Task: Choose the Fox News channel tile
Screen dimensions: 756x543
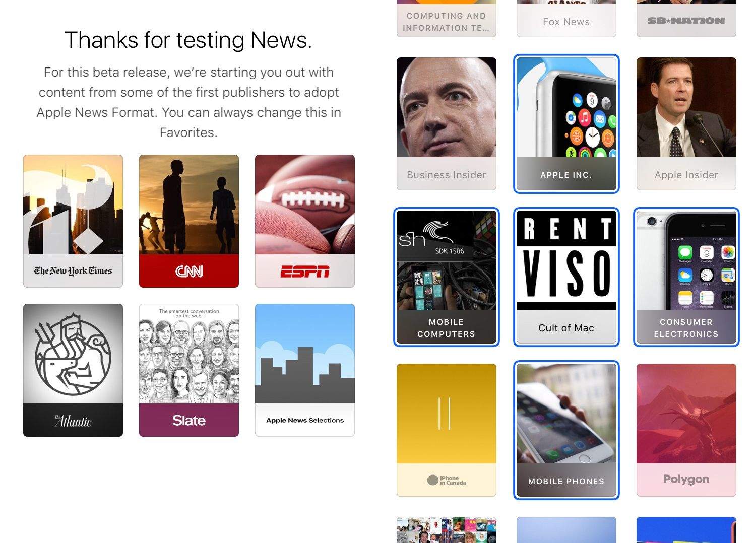Action: [566, 19]
